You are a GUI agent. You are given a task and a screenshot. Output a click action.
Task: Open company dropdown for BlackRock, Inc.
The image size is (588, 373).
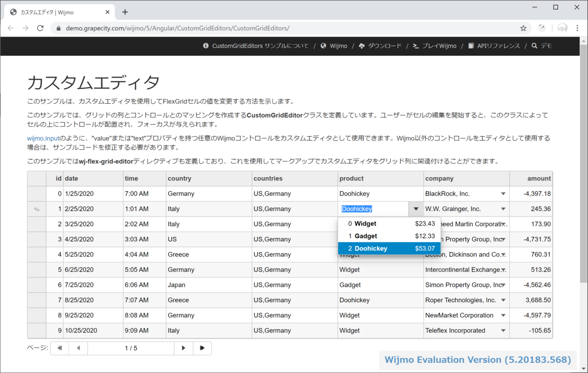(503, 194)
